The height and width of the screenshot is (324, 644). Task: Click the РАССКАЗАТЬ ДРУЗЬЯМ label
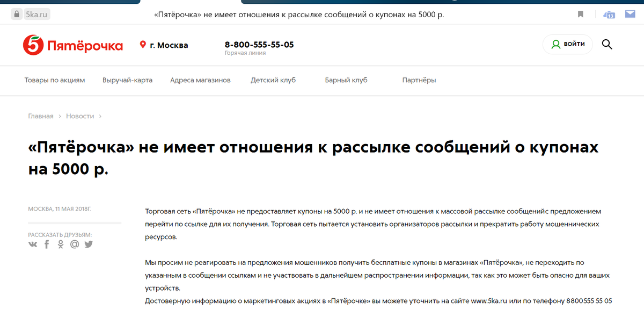[60, 235]
